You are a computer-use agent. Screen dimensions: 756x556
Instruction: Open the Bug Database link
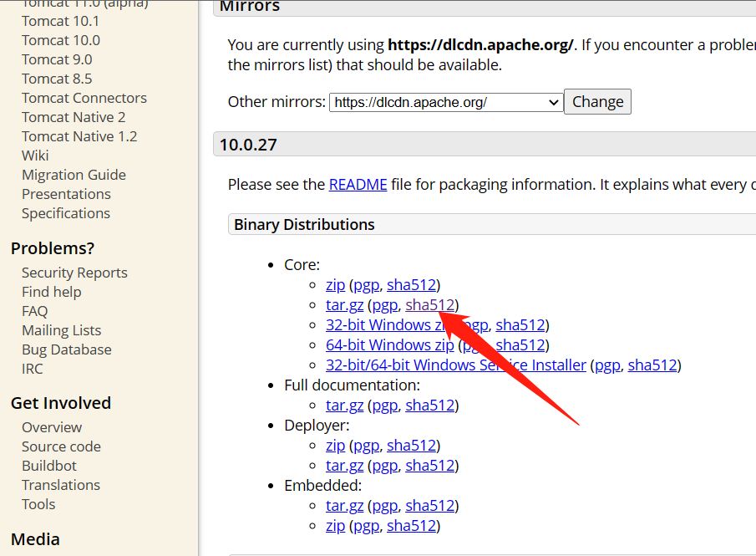click(x=67, y=350)
